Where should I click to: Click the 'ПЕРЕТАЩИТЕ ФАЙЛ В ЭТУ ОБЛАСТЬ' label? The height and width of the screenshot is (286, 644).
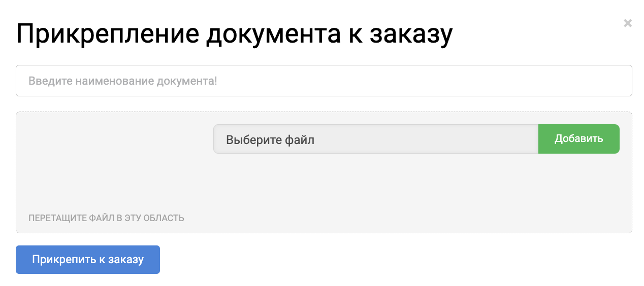pos(106,218)
